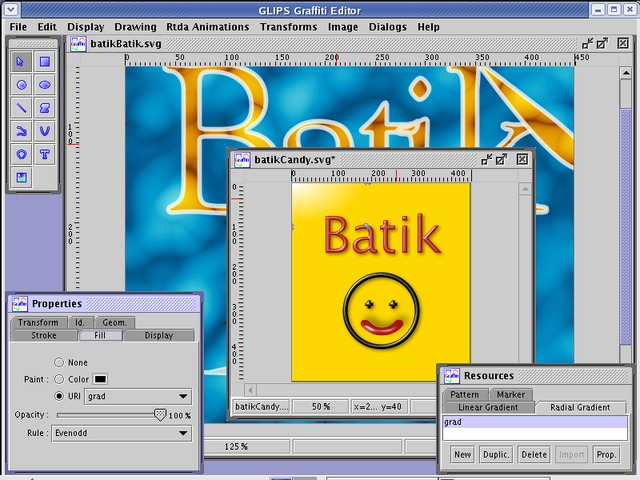This screenshot has height=480, width=640.
Task: Open the Dialogs menu
Action: pyautogui.click(x=388, y=27)
